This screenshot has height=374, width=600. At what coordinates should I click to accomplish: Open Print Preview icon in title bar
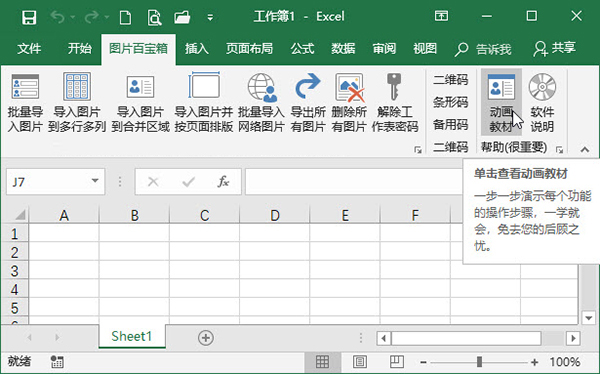[x=154, y=17]
